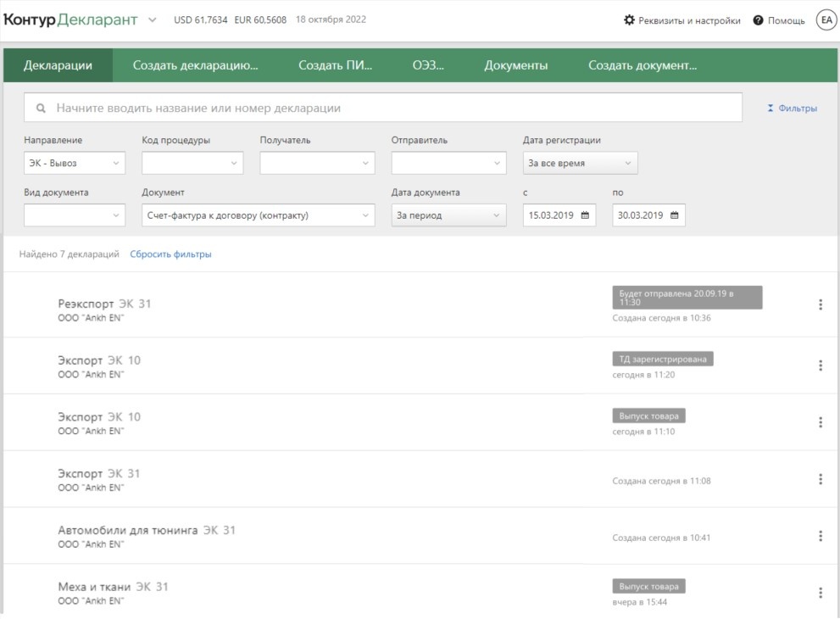Viewport: 840px width, 619px height.
Task: Open the Направление dropdown showing ЭК - Вывоз
Action: pos(75,163)
